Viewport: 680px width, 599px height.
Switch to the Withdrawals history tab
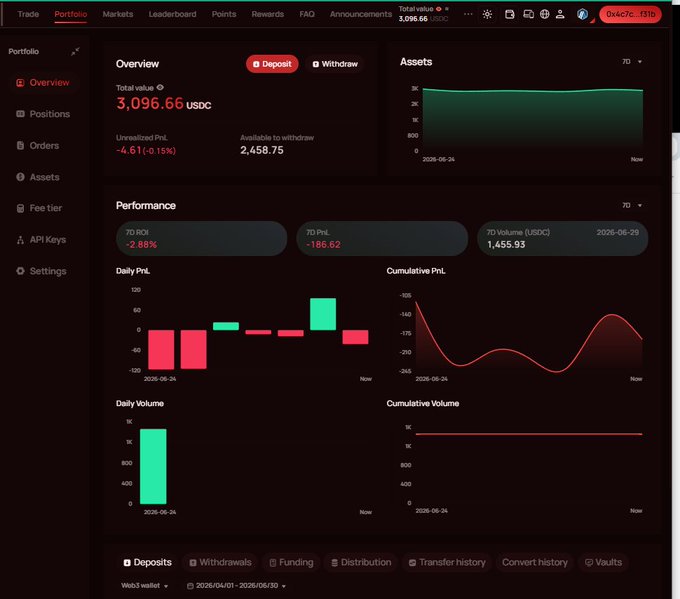(220, 562)
